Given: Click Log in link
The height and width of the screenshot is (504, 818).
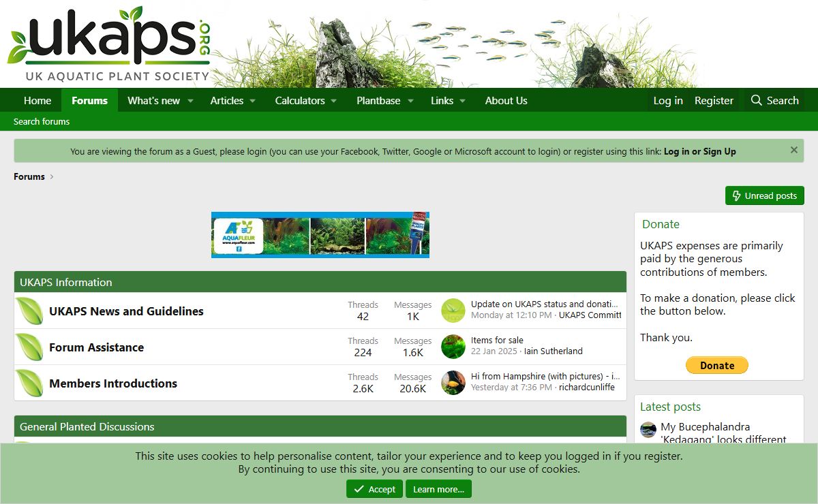Looking at the screenshot, I should [x=668, y=101].
